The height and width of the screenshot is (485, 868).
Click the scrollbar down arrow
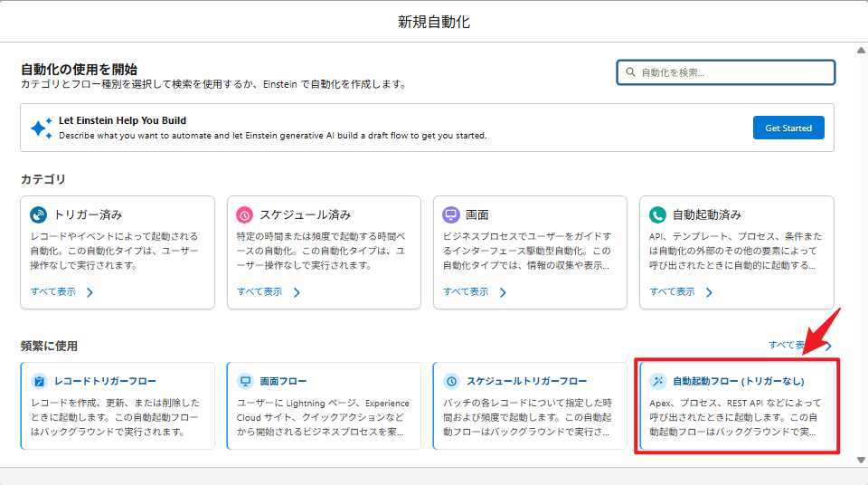click(x=860, y=460)
